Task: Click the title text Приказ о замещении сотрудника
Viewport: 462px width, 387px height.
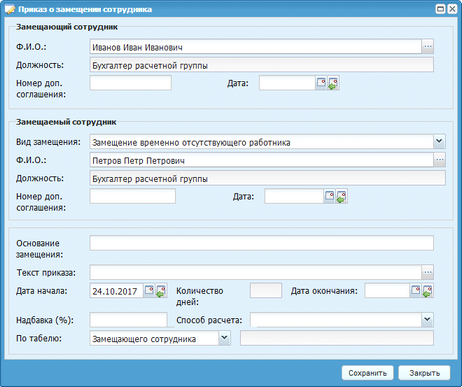Action: coord(85,9)
